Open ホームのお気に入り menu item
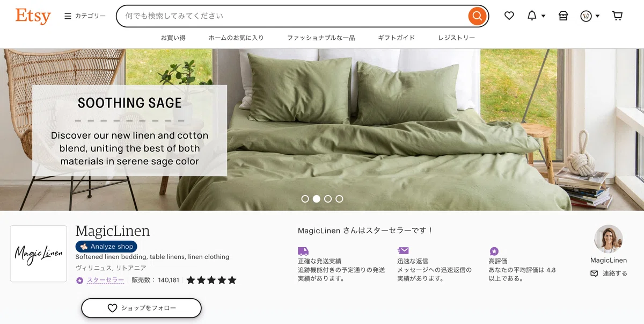644x324 pixels. coord(236,38)
